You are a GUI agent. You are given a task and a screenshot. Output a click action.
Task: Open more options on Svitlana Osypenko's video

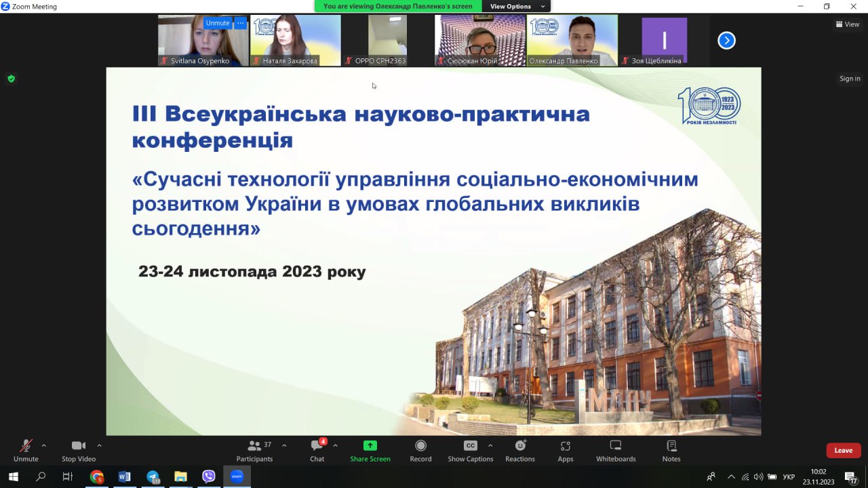point(240,23)
